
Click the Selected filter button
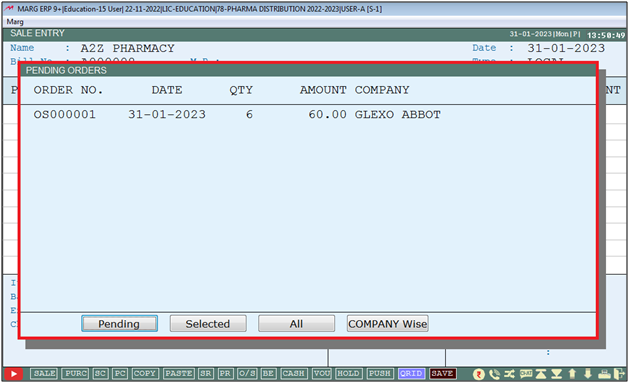[x=208, y=324]
